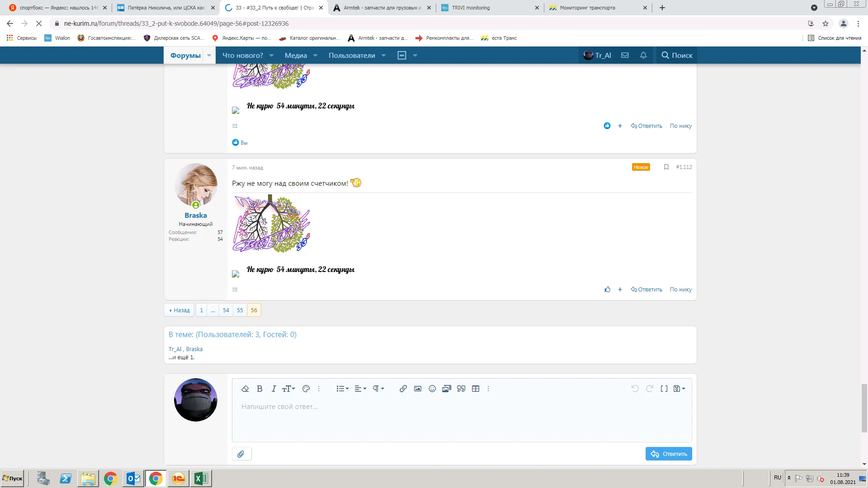Insert a quote block with the quotes icon
This screenshot has width=868, height=488.
click(x=461, y=388)
